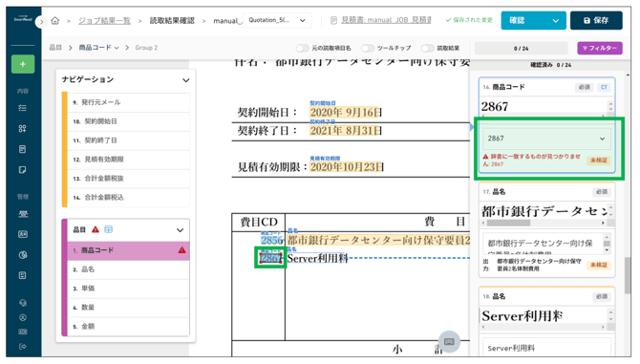Viewport: 640px width, 364px height.
Task: Expand the sidebar with the arrow handle
Action: point(40,22)
